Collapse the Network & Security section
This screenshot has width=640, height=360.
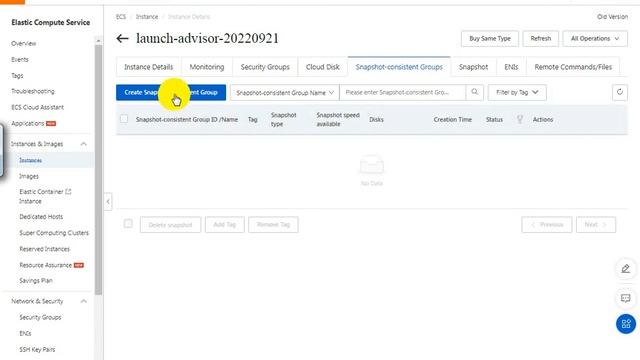[x=83, y=301]
